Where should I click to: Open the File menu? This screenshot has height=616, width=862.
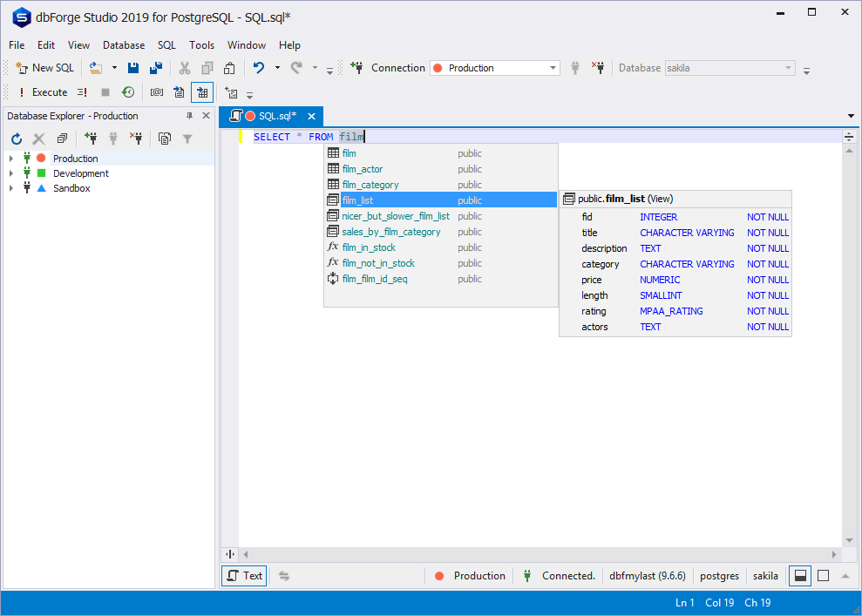(x=17, y=45)
